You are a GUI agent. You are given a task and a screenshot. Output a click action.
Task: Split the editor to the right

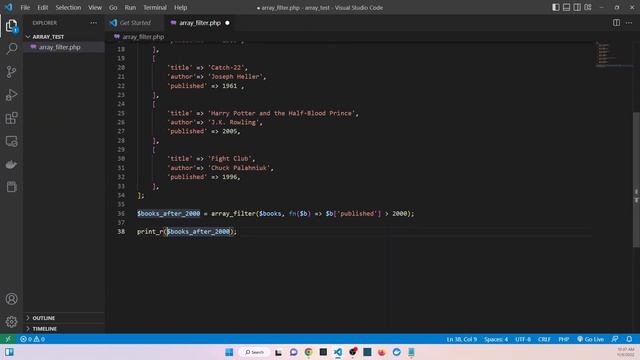[616, 23]
